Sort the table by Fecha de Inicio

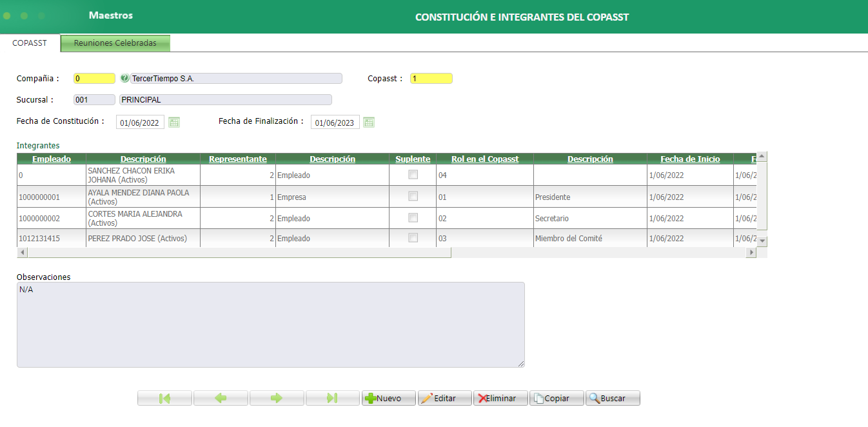tap(689, 159)
